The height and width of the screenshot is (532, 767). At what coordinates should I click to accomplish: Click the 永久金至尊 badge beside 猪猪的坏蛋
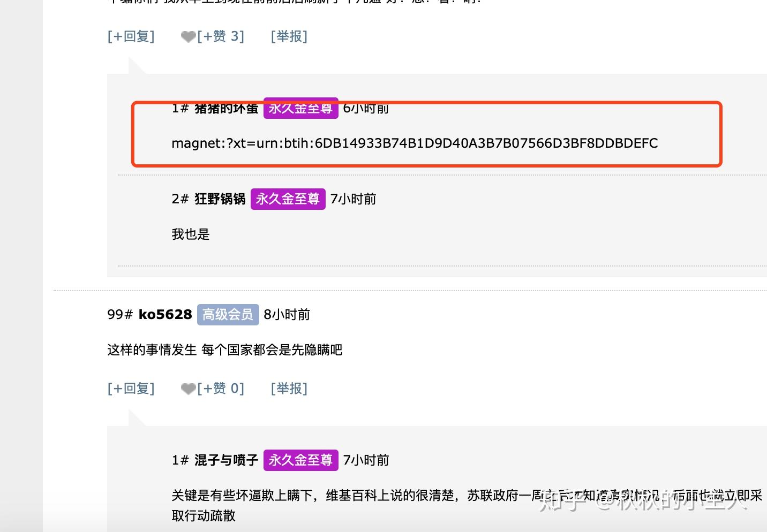301,108
